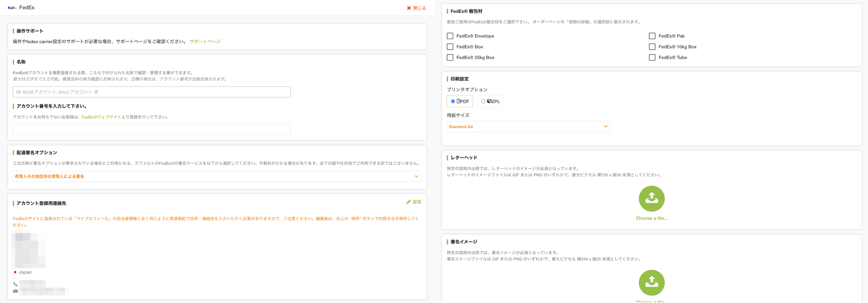Expand the delivery signature option dropdown

217,177
